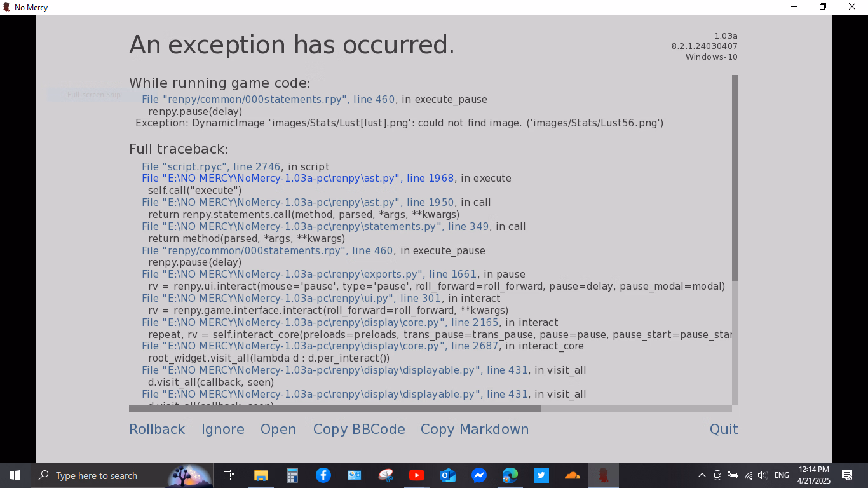Open Facebook from the taskbar
The height and width of the screenshot is (488, 868).
[323, 475]
